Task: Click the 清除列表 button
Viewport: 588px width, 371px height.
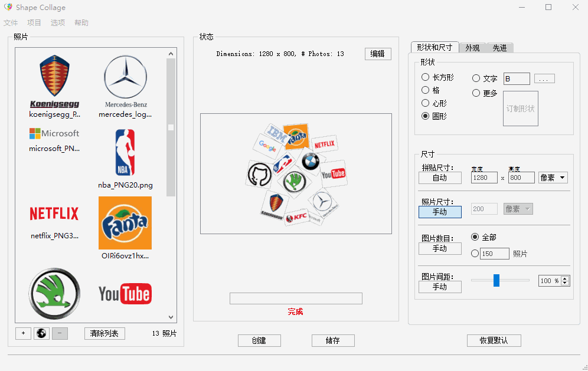Action: click(x=104, y=333)
